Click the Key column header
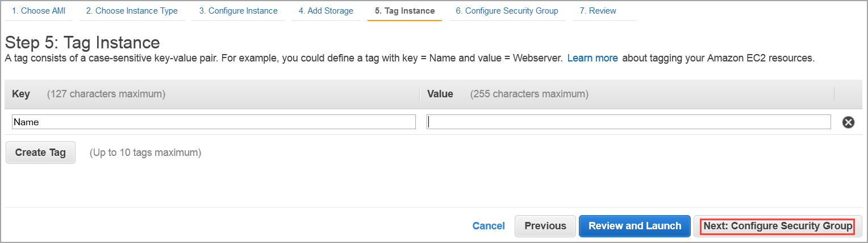This screenshot has height=243, width=868. pyautogui.click(x=21, y=94)
